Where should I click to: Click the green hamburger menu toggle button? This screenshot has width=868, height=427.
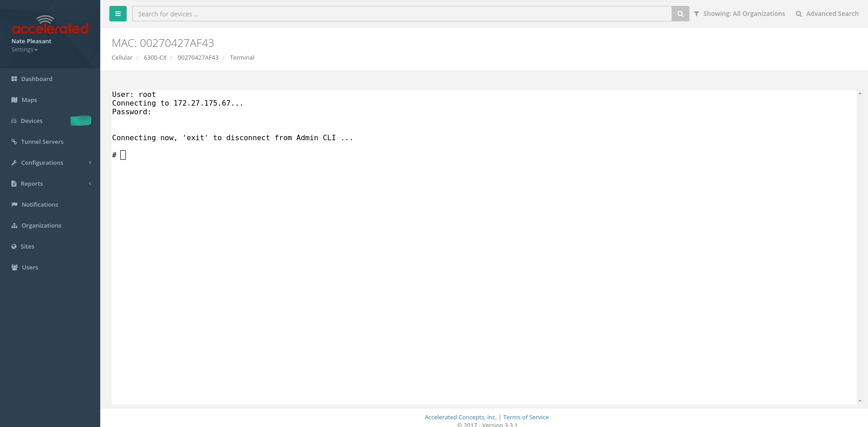(x=118, y=14)
